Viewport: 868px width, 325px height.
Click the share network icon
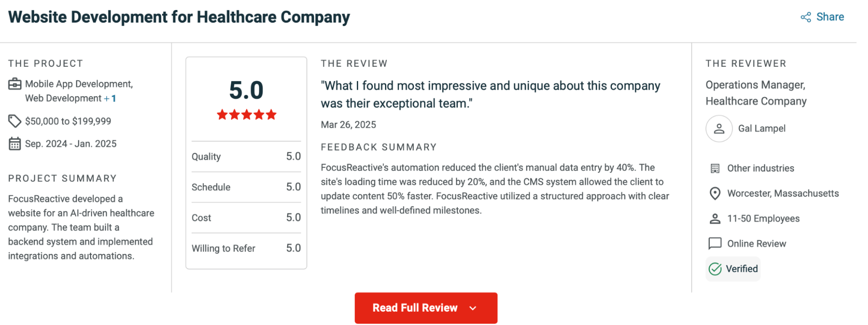806,17
